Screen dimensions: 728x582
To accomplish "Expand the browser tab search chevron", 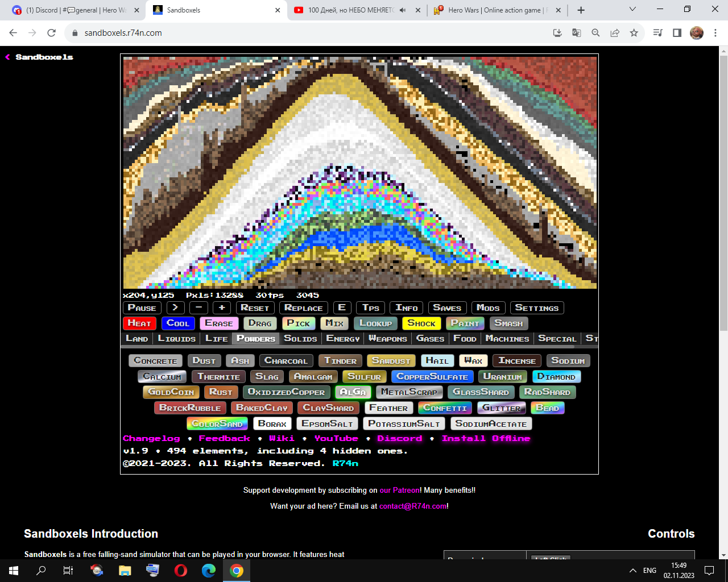I will click(x=632, y=10).
